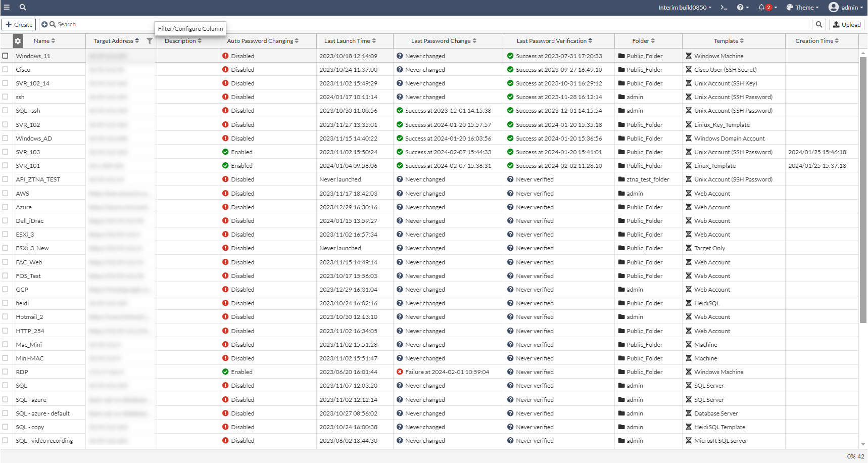
Task: Click the Create button
Action: (x=19, y=24)
